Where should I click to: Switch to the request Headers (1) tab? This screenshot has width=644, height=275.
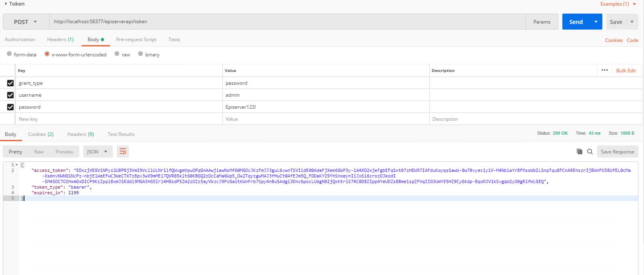[60, 40]
